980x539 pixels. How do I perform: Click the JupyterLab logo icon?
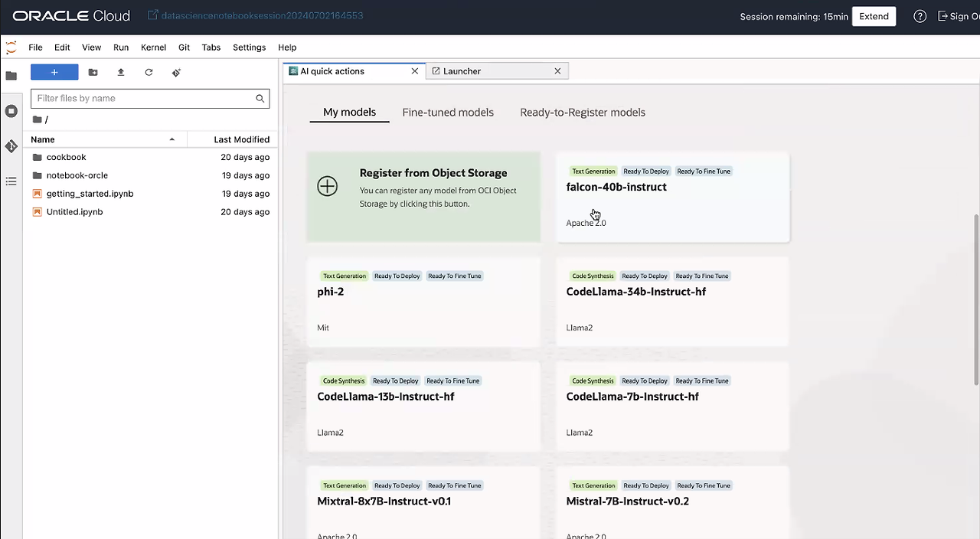tap(11, 47)
